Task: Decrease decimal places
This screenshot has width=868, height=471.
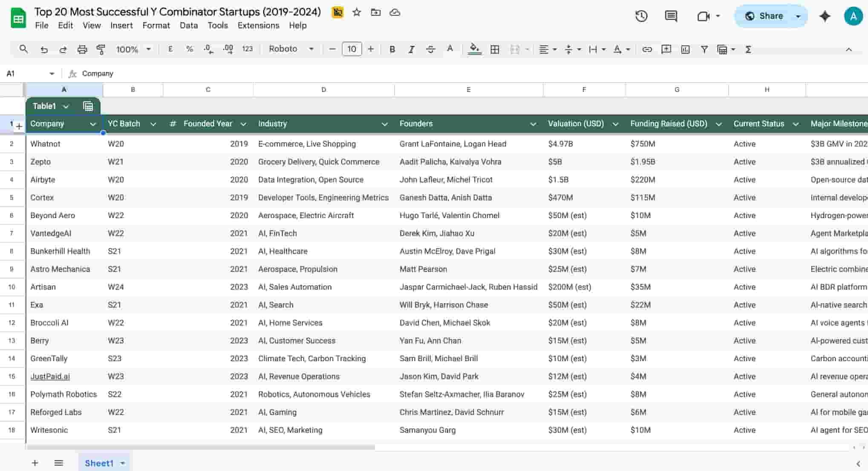Action: tap(208, 49)
